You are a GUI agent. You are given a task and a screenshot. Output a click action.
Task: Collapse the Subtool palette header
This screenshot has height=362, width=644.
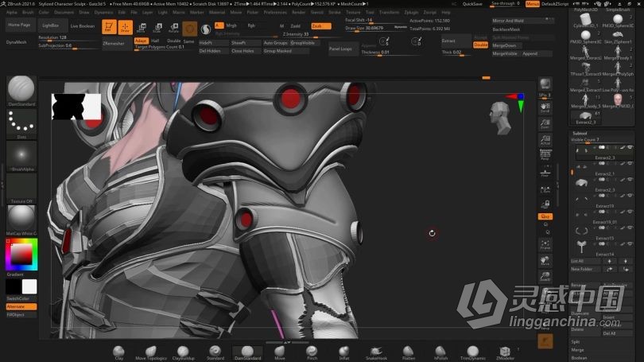[x=580, y=133]
